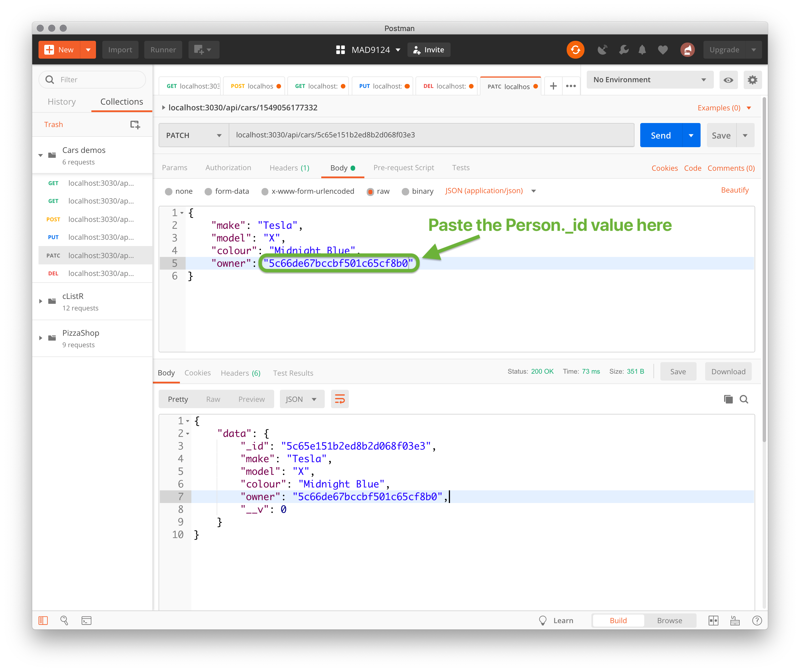Select the none body type radio
800x672 pixels.
(x=168, y=191)
